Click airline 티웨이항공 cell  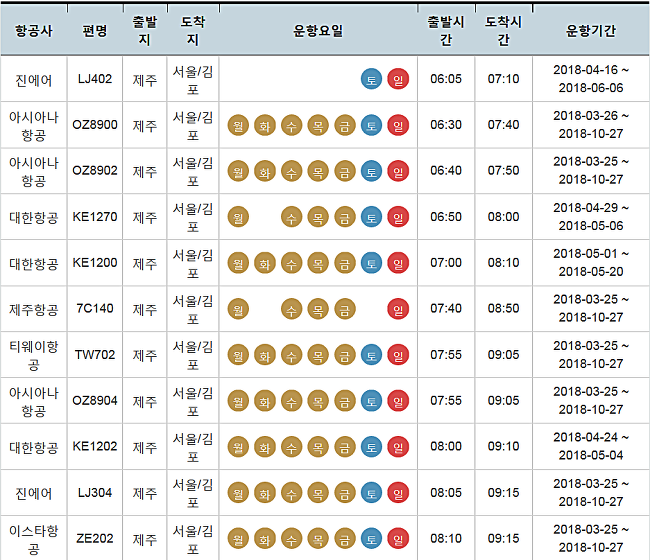tap(34, 356)
